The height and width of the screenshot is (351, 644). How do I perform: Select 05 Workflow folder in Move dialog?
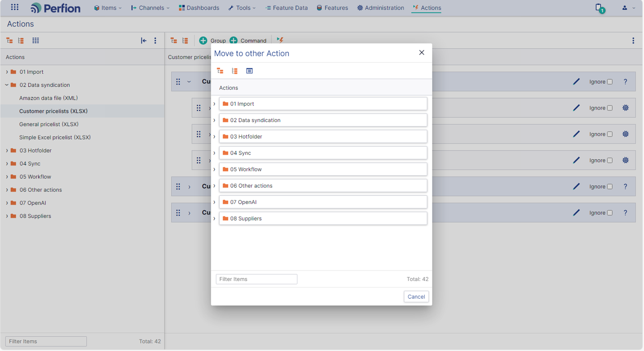coord(323,169)
